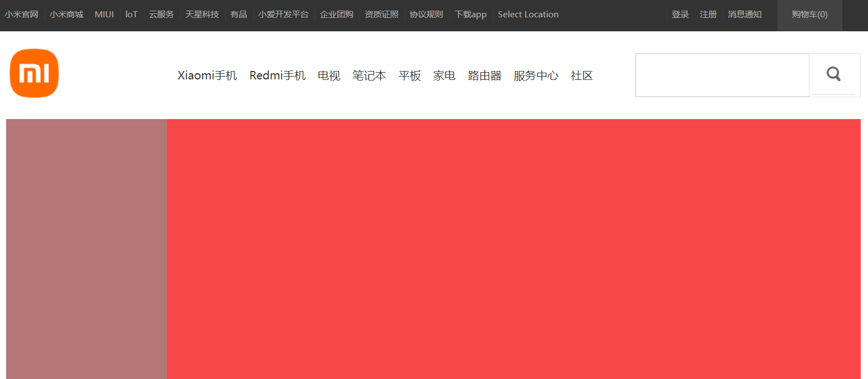Click the 登录 login link
868x379 pixels.
(680, 15)
